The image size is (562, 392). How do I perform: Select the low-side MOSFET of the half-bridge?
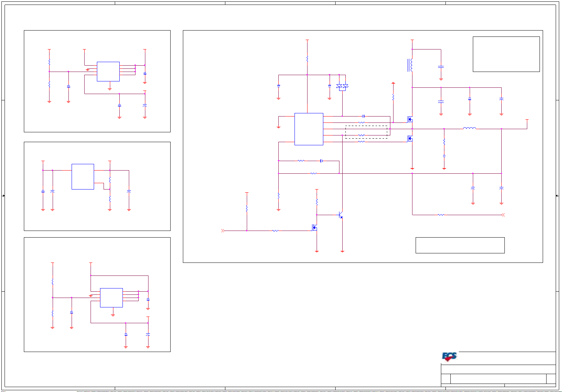click(x=410, y=139)
